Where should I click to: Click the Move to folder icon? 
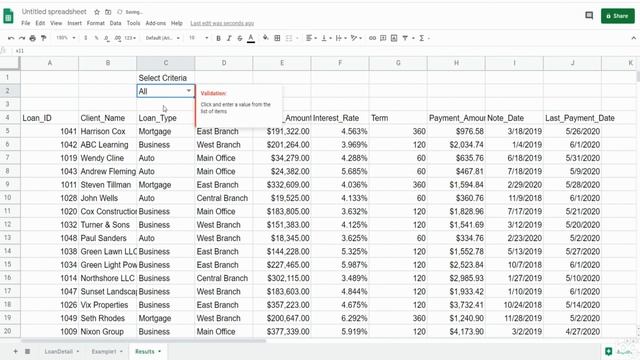click(x=108, y=12)
